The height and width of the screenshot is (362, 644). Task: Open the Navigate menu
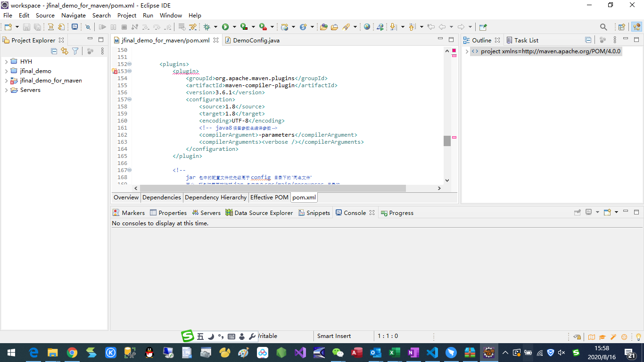point(74,15)
